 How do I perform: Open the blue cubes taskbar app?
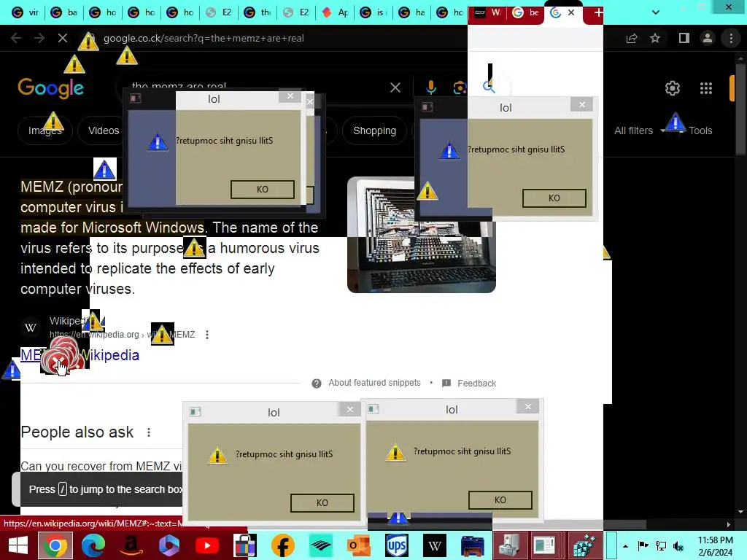pos(584,545)
